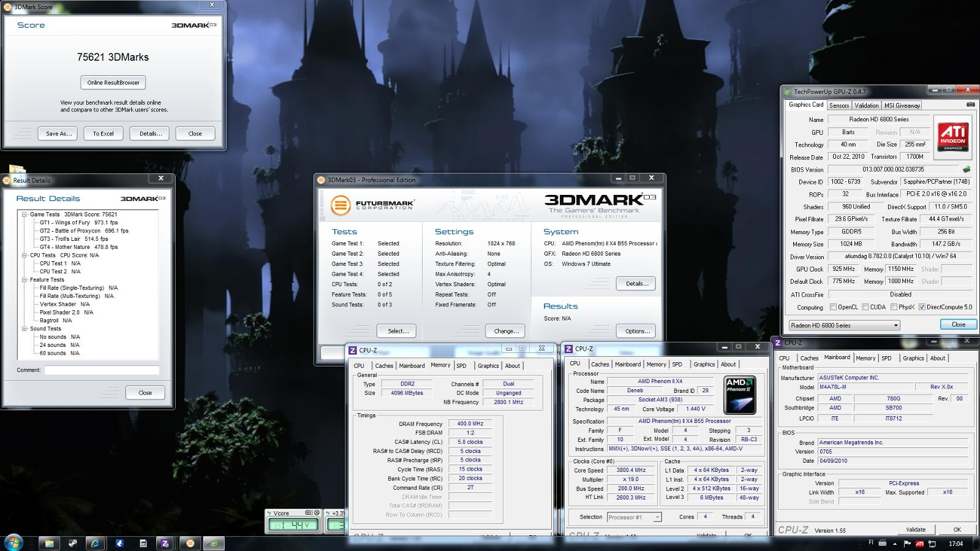Image resolution: width=980 pixels, height=551 pixels.
Task: Click Close button in GPU-Z
Action: coord(958,325)
